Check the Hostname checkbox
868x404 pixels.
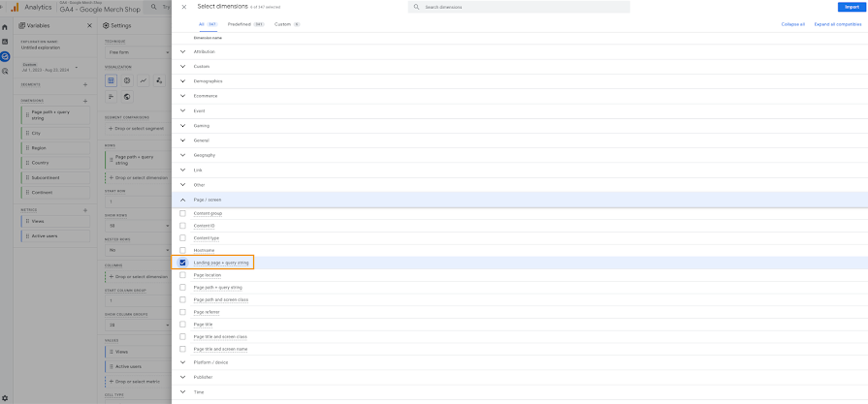click(182, 250)
